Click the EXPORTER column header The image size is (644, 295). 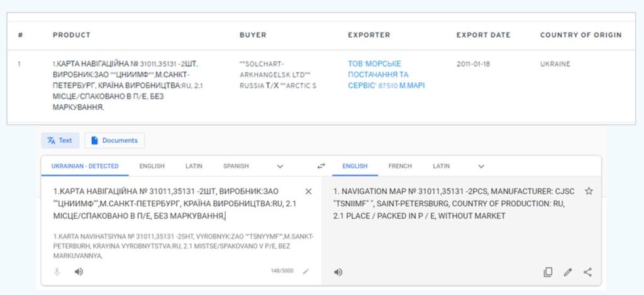point(369,35)
